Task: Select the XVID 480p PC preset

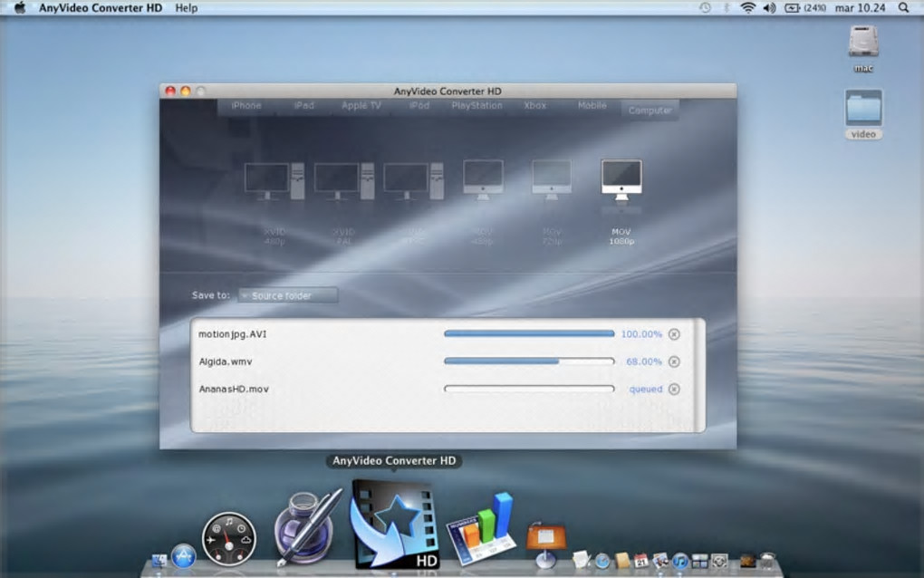Action: click(274, 181)
